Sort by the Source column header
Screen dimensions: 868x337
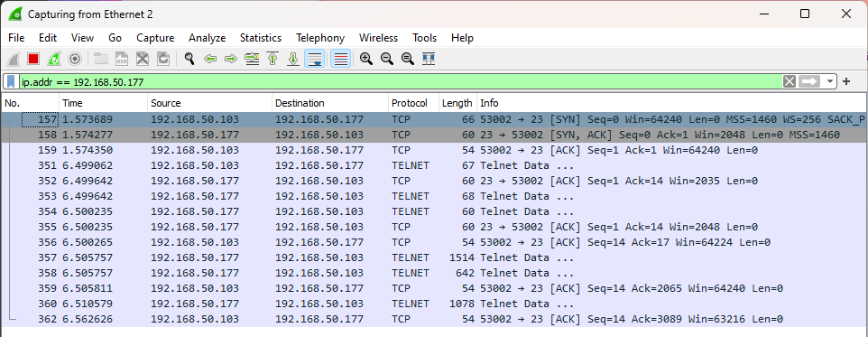[210, 103]
